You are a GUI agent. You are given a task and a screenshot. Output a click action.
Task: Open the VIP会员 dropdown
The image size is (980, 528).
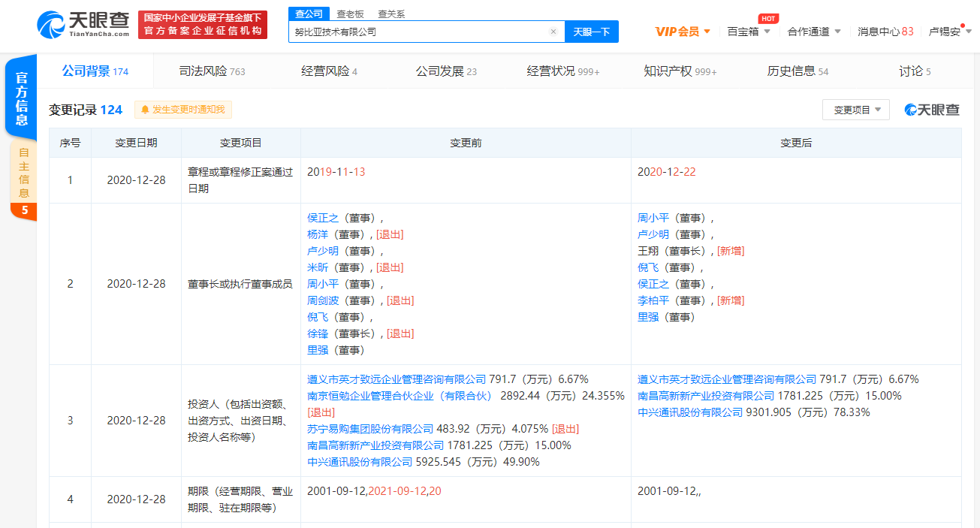[x=683, y=32]
